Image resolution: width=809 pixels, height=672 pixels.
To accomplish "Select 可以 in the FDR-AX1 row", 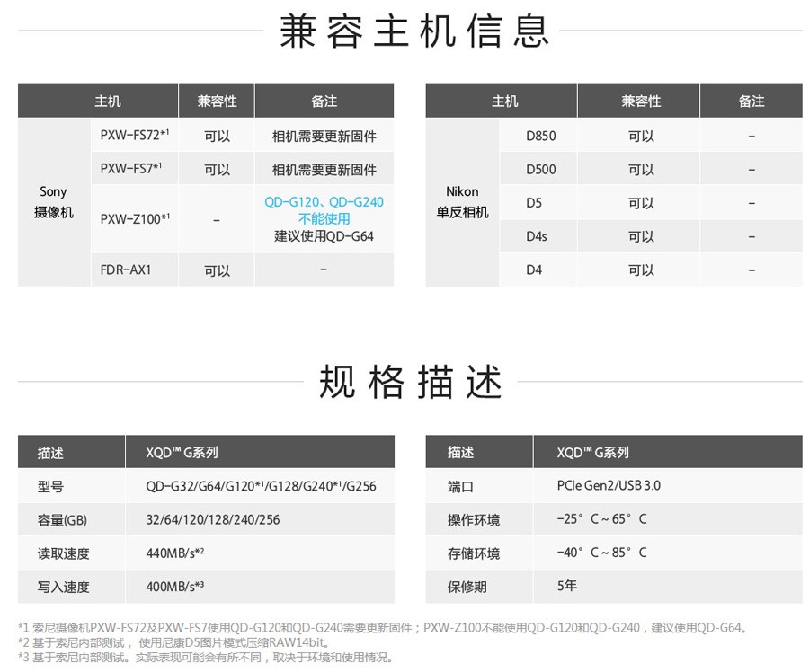I will pyautogui.click(x=217, y=270).
